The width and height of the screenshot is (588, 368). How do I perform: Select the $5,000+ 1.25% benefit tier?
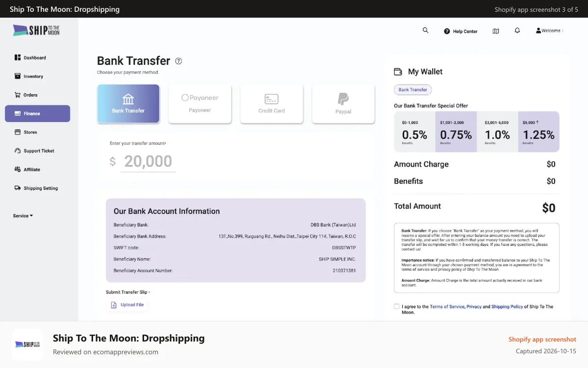pyautogui.click(x=539, y=132)
